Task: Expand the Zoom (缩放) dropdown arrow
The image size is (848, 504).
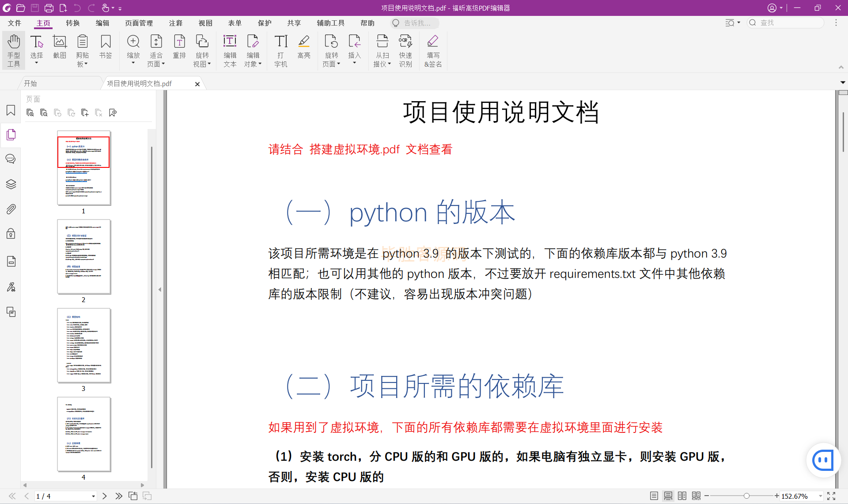Action: click(x=133, y=63)
